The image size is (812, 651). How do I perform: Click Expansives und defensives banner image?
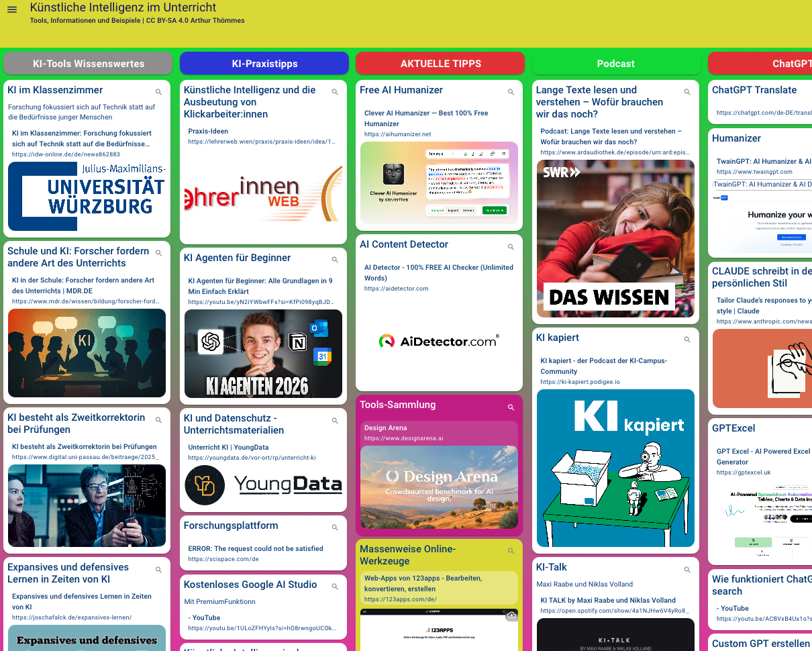point(87,638)
